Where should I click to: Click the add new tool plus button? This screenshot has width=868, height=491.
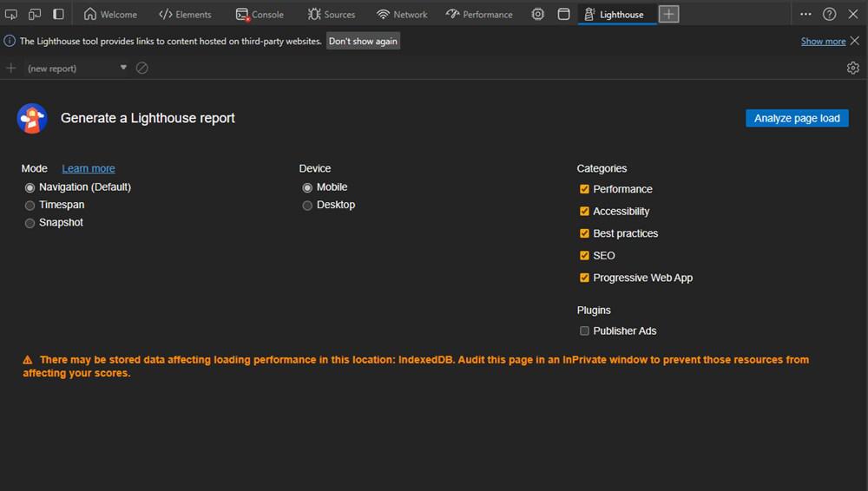[x=668, y=14]
